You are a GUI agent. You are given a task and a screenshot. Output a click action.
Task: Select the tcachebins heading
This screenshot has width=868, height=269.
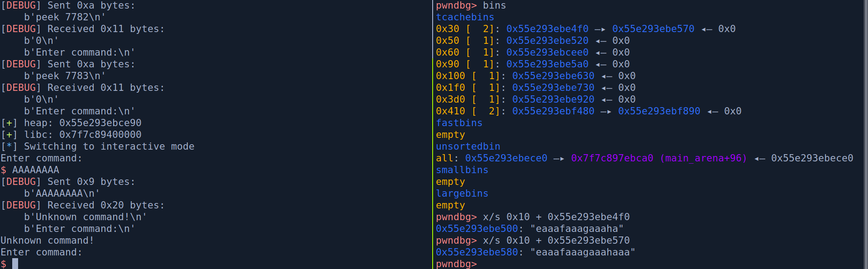(465, 17)
